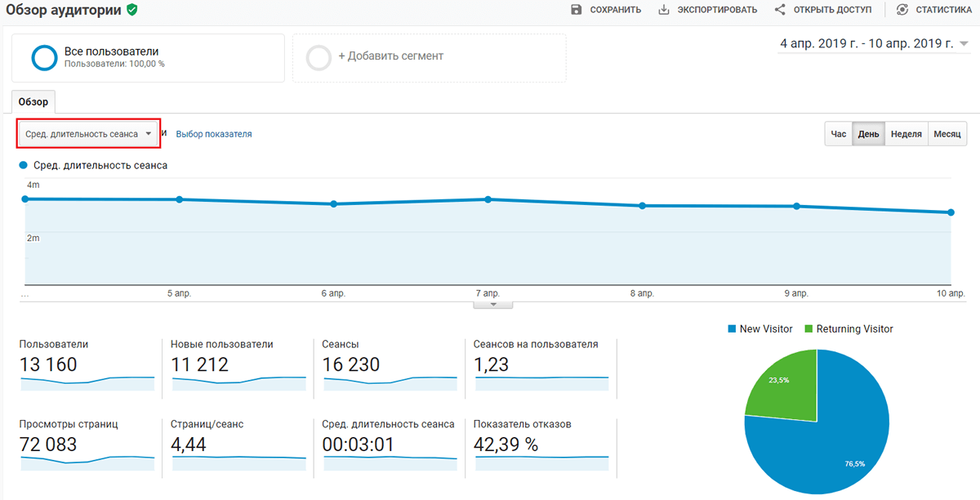This screenshot has height=500, width=980.
Task: Click the save floppy disk icon
Action: tap(577, 10)
